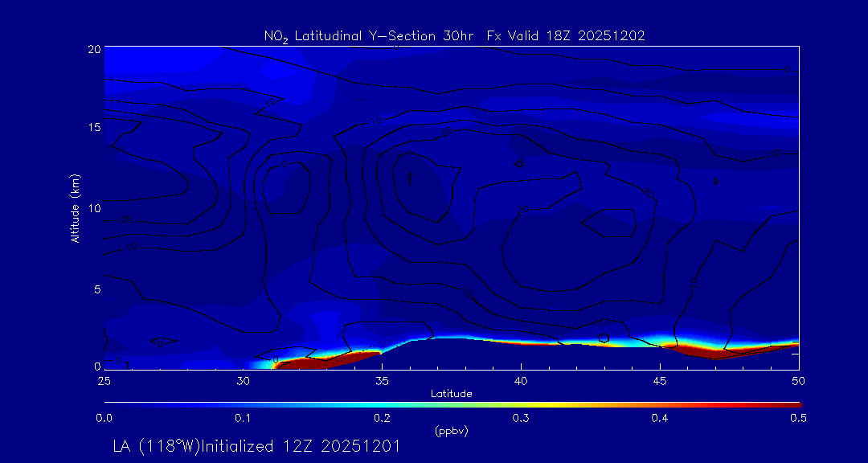Click the 0.3 colorbar value label
868x463 pixels.
(521, 418)
